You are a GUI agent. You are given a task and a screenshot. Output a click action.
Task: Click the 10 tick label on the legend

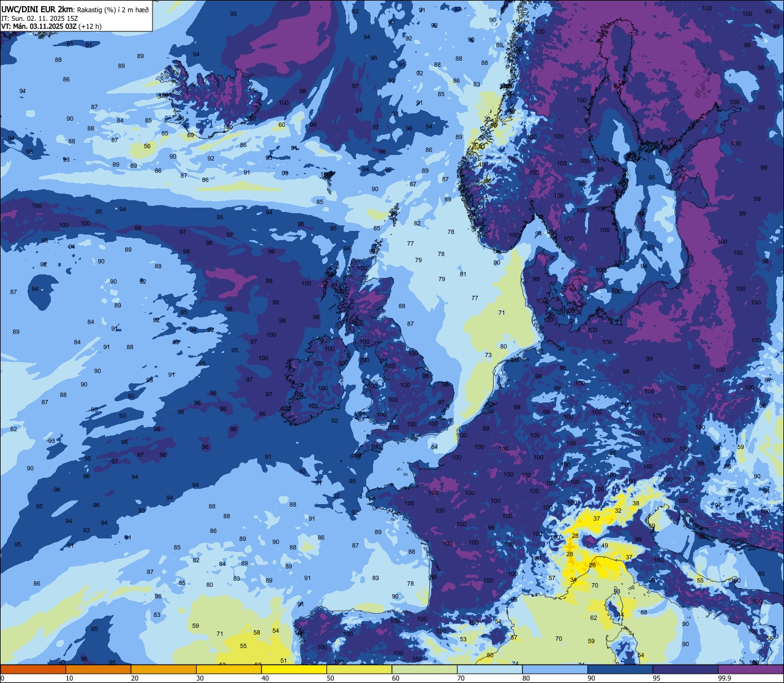(69, 678)
